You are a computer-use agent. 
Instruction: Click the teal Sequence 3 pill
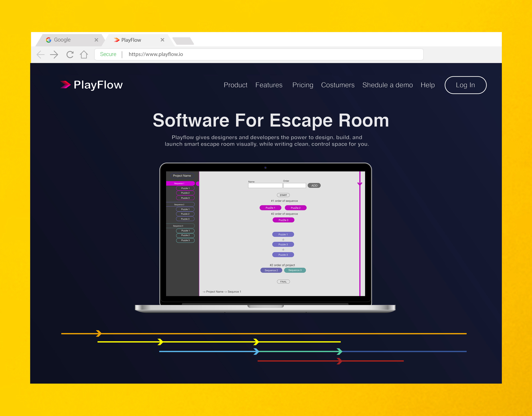click(x=295, y=270)
